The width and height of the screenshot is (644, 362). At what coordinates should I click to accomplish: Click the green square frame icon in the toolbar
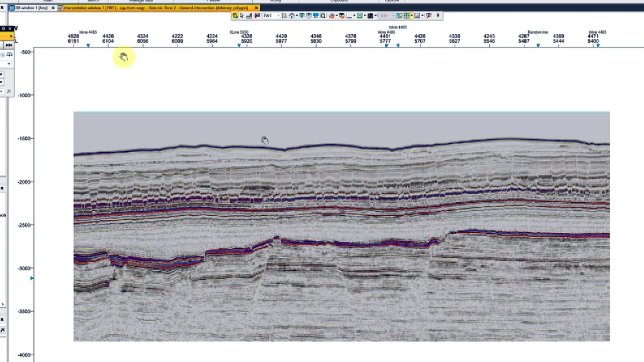tap(360, 16)
